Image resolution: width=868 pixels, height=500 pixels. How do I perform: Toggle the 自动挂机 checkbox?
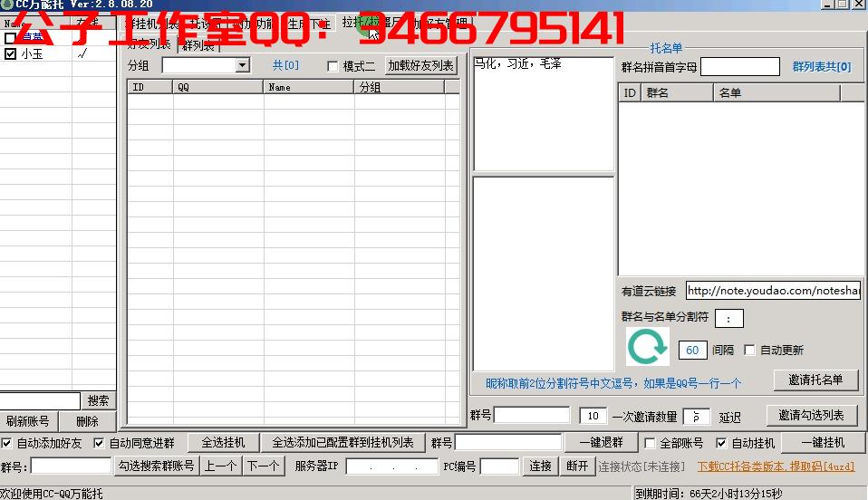pos(720,443)
